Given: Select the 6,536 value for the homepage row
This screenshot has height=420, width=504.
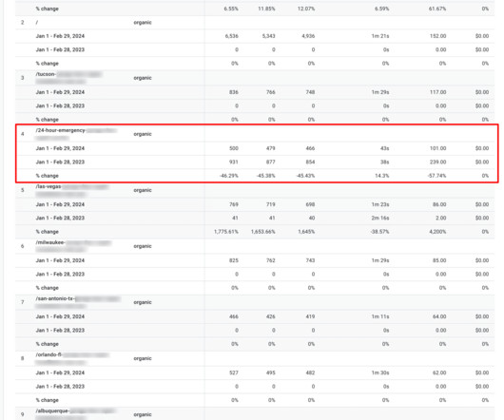Looking at the screenshot, I should tap(232, 36).
